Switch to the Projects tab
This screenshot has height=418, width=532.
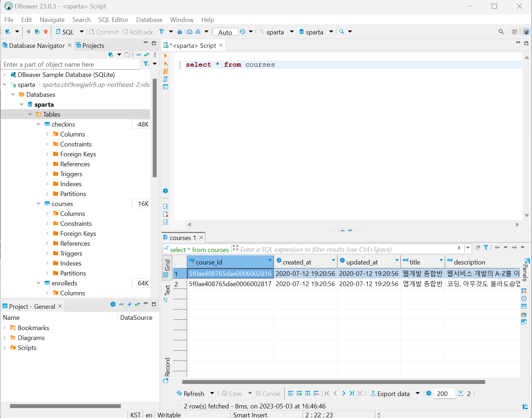pyautogui.click(x=90, y=45)
